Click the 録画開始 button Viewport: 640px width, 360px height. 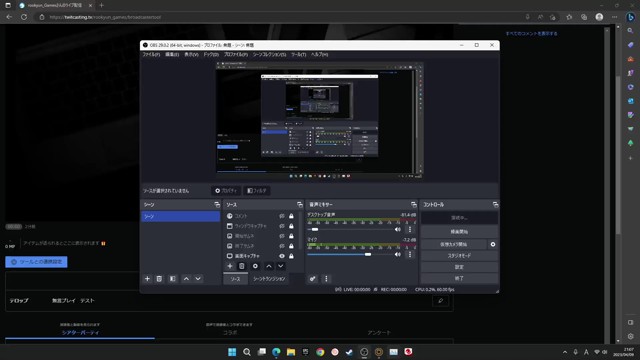pyautogui.click(x=459, y=232)
